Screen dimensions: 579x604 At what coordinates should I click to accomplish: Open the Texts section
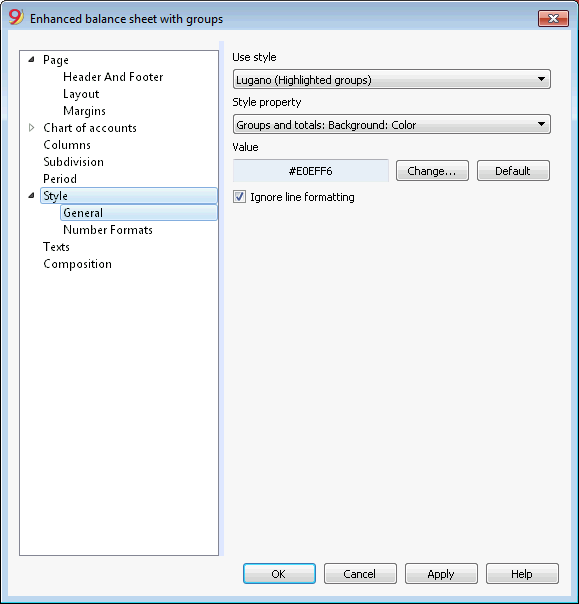point(56,247)
